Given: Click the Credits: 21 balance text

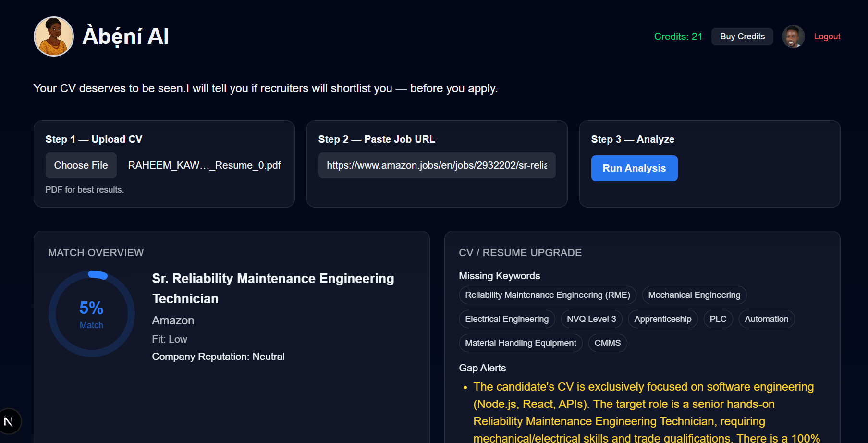Looking at the screenshot, I should [678, 37].
